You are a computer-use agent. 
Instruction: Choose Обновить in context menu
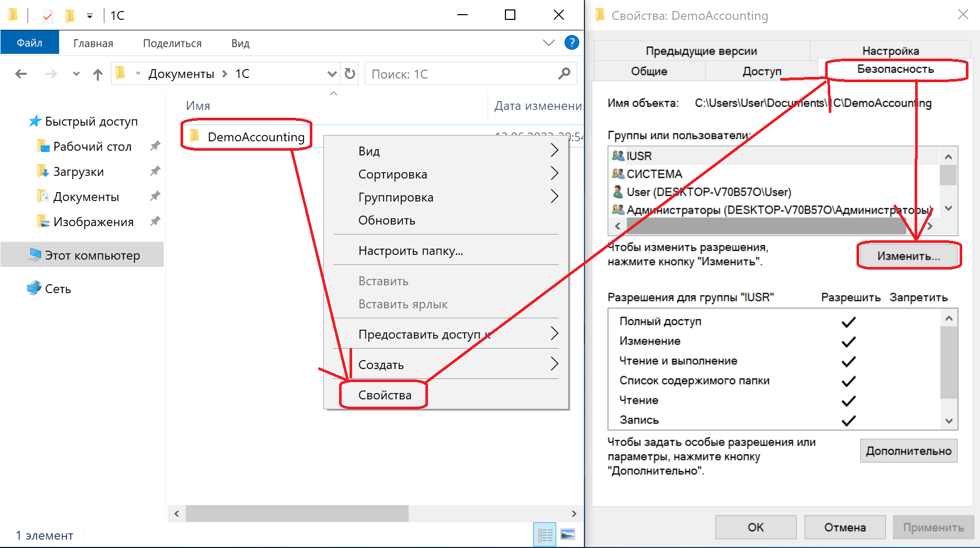pos(446,220)
